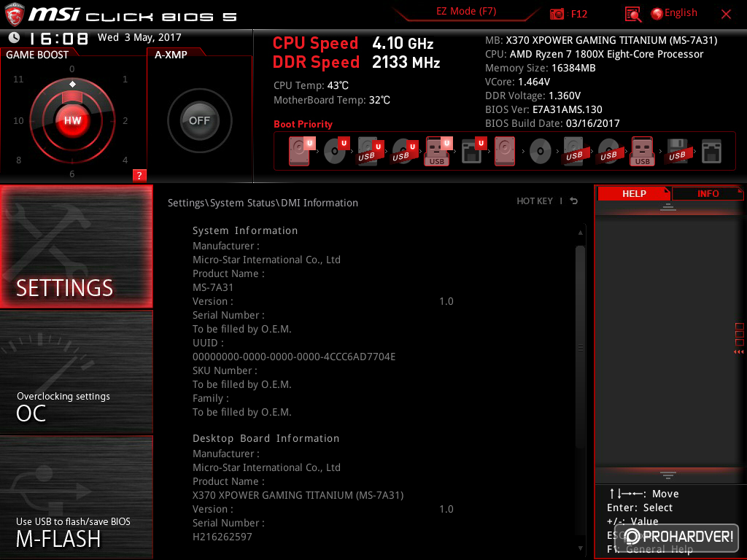
Task: Select the legacy CD/DVD boot icon
Action: pos(541,152)
